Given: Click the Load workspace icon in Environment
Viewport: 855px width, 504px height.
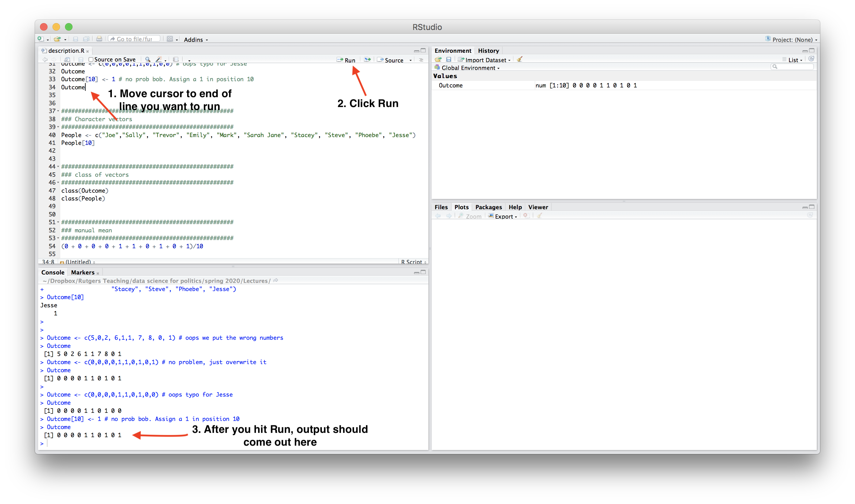Looking at the screenshot, I should [x=438, y=59].
